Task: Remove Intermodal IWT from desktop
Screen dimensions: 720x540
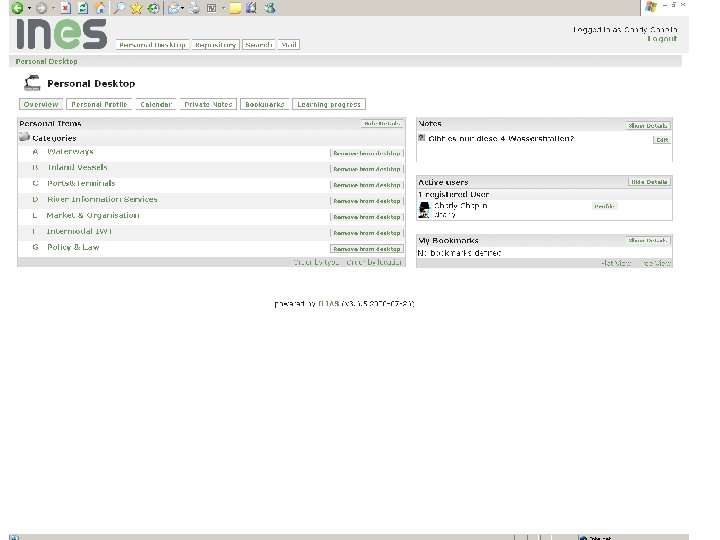Action: pos(366,233)
